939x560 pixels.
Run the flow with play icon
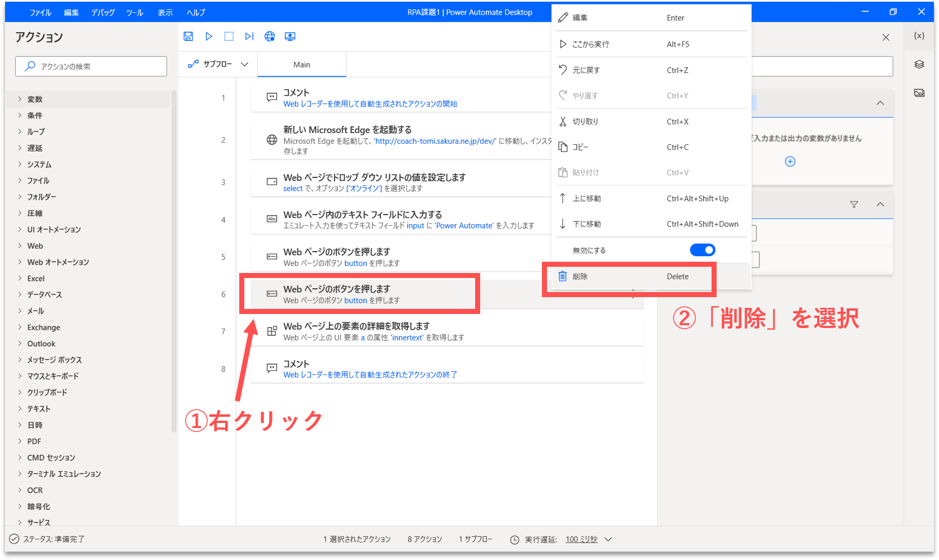click(208, 37)
